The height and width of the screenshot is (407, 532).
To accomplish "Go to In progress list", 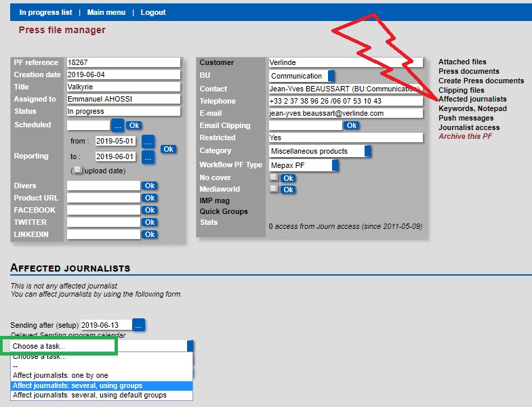I will pos(45,12).
